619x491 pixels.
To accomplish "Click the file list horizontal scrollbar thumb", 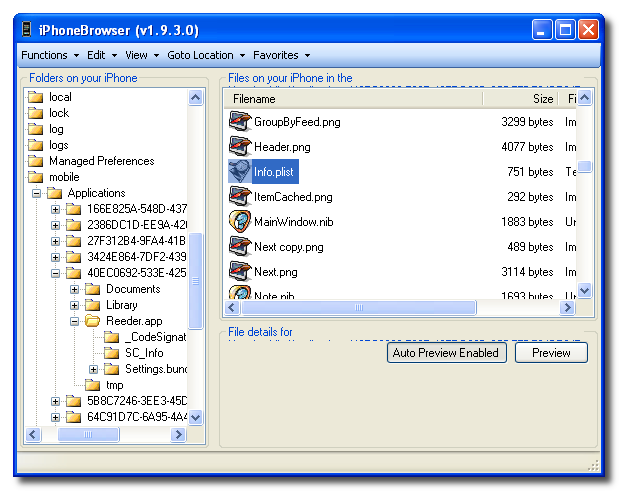I will click(x=359, y=307).
